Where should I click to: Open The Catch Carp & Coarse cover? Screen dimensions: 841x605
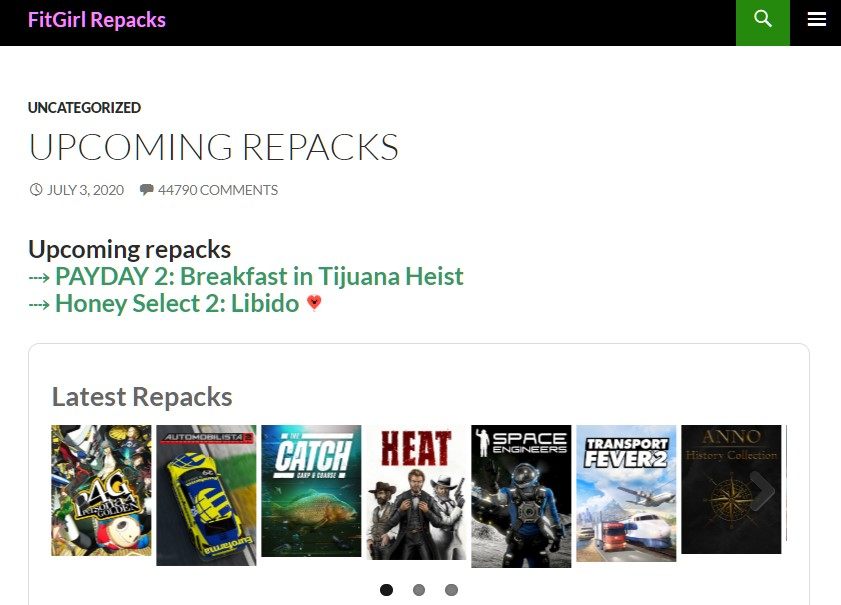(x=311, y=491)
